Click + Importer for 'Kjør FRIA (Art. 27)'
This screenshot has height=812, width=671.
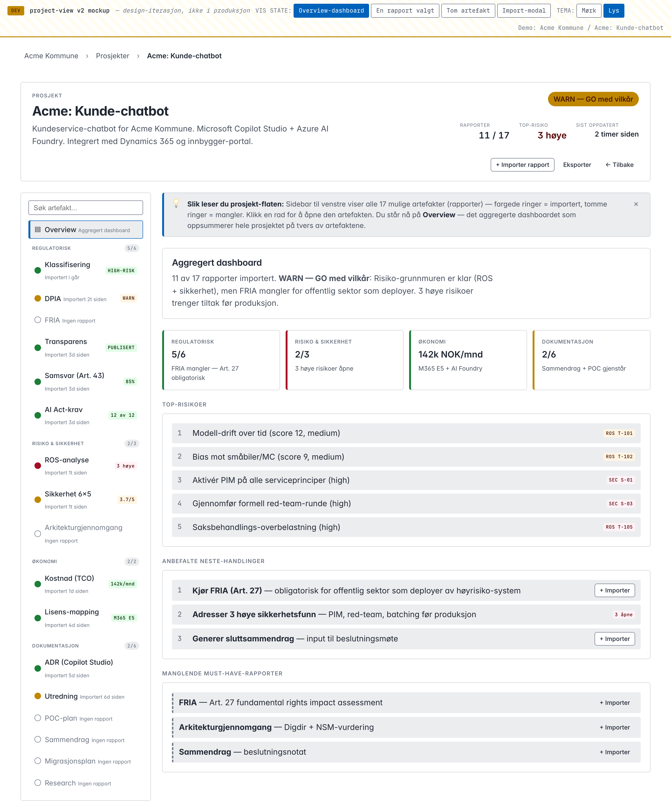615,590
